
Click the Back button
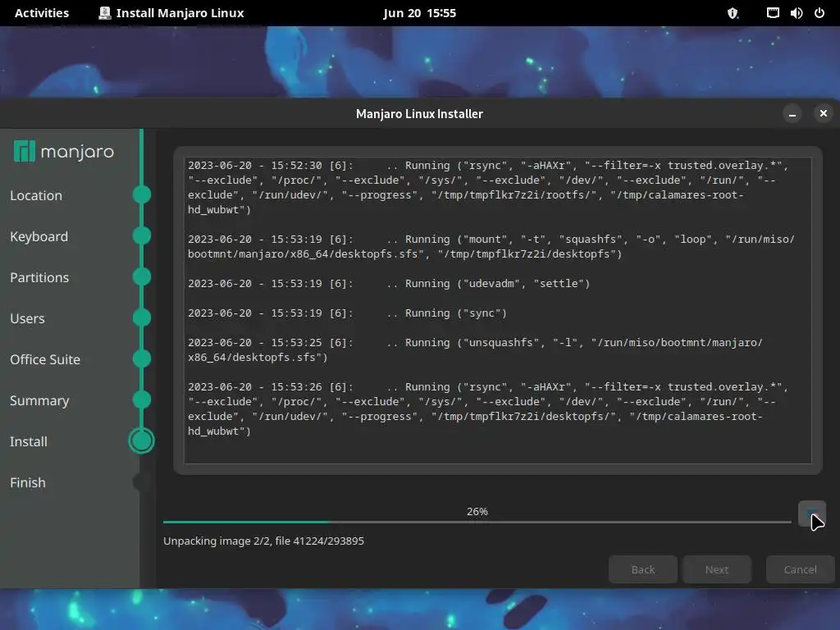click(x=643, y=569)
